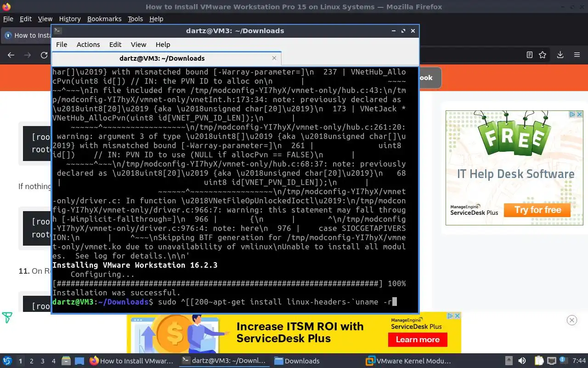This screenshot has height=368, width=588.
Task: Close bottom banner ad with X
Action: 458,316
